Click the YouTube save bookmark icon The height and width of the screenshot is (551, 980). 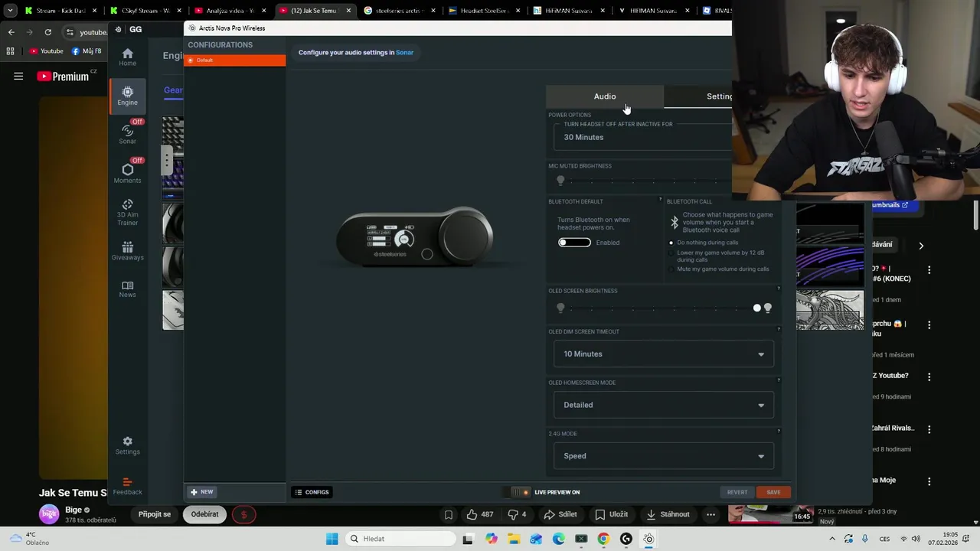pyautogui.click(x=449, y=514)
